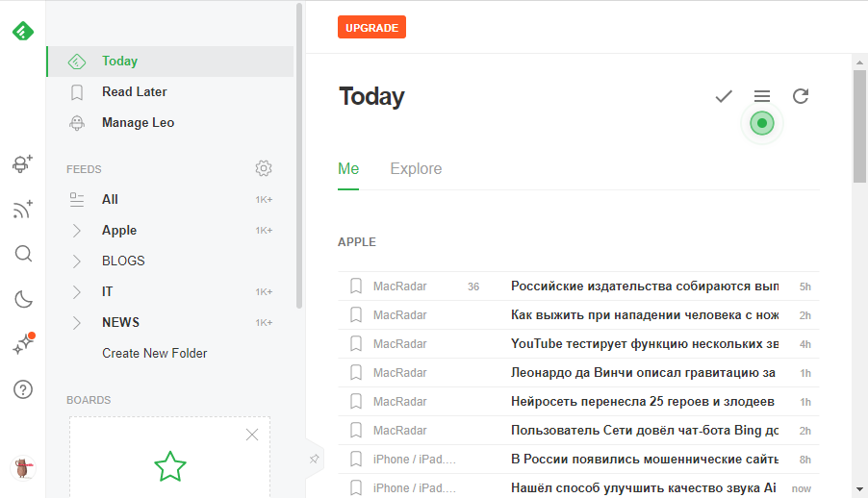This screenshot has width=868, height=498.
Task: Select Today in the sidebar
Action: [170, 61]
